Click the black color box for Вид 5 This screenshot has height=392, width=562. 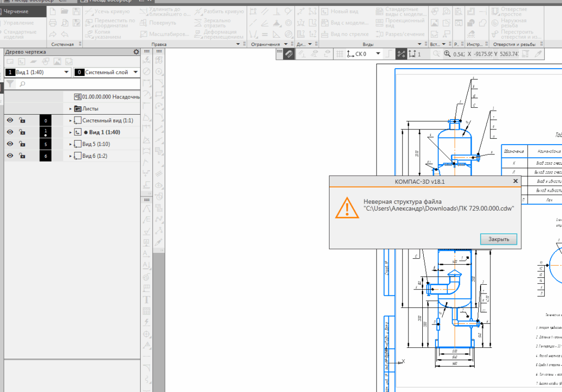[x=46, y=144]
